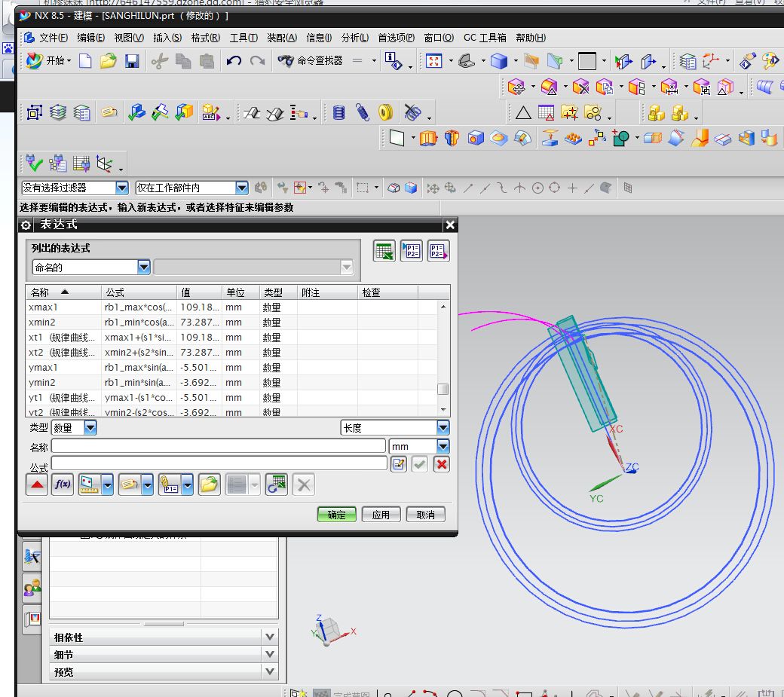Click the 公式 column header
This screenshot has width=784, height=697.
tap(139, 292)
